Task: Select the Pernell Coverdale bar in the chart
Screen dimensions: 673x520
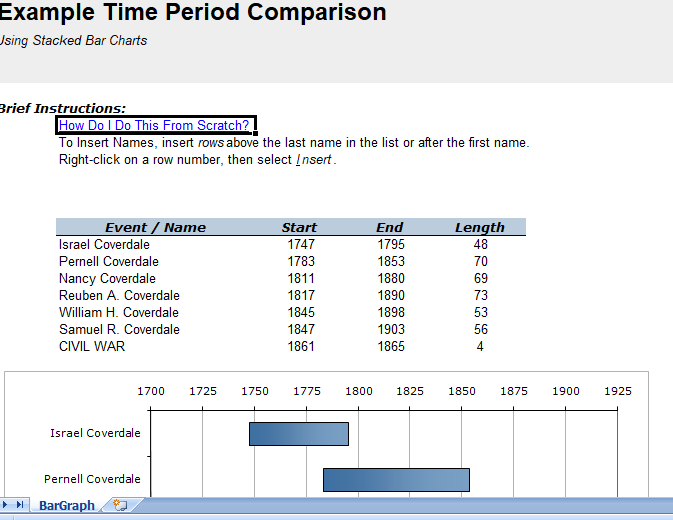Action: point(396,480)
